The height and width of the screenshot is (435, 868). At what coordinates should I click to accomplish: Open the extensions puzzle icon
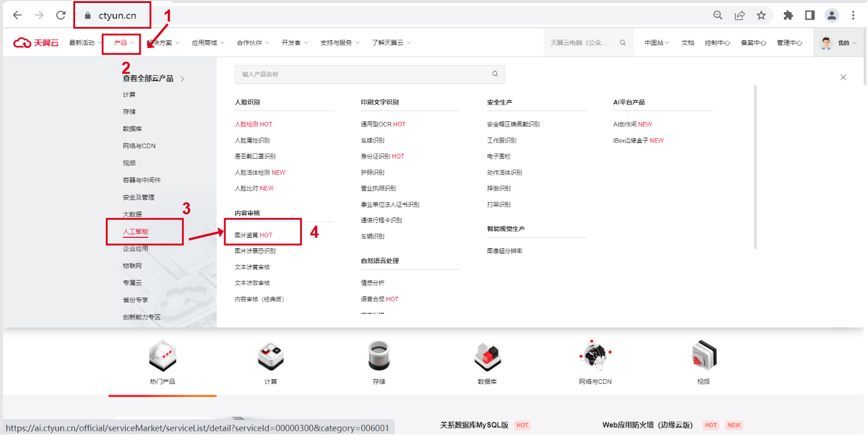(x=788, y=16)
